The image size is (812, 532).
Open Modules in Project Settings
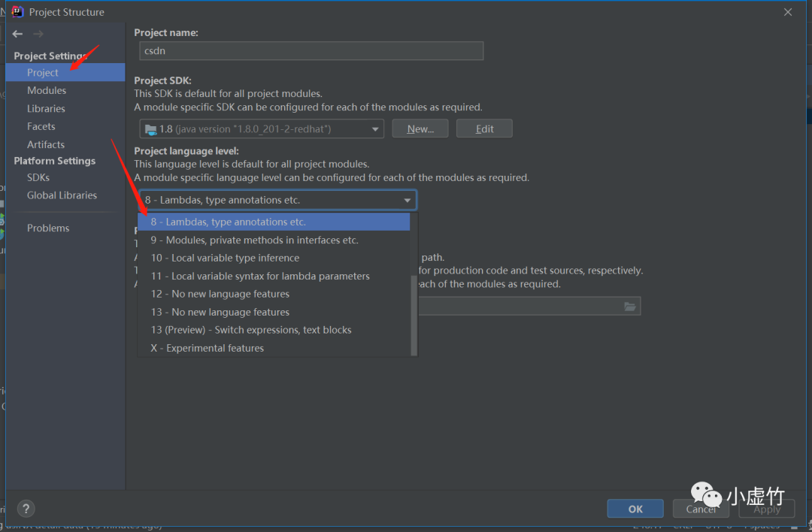pos(47,90)
